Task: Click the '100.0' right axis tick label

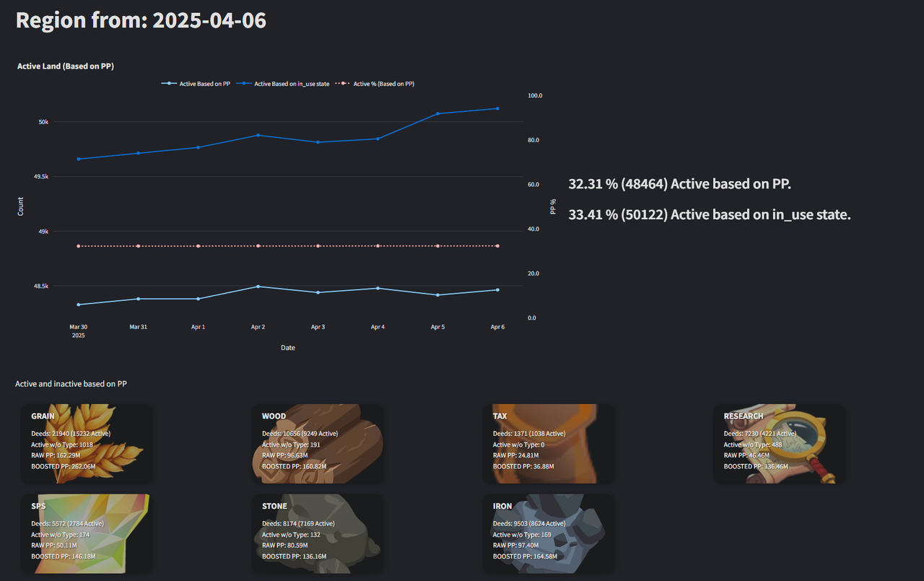Action: pos(535,96)
